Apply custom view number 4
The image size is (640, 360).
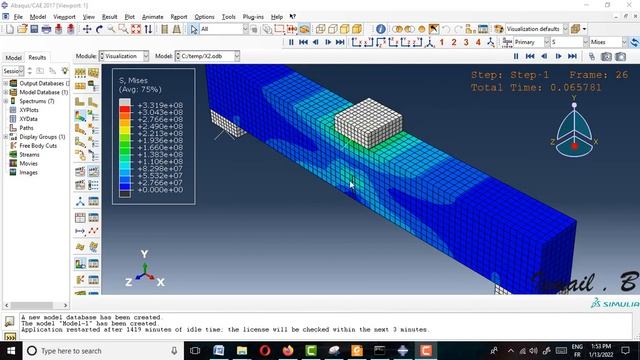pos(478,42)
